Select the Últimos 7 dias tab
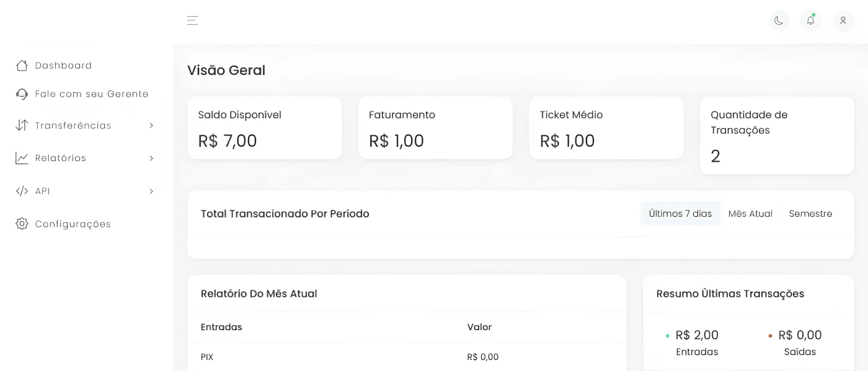The height and width of the screenshot is (371, 868). click(x=680, y=214)
